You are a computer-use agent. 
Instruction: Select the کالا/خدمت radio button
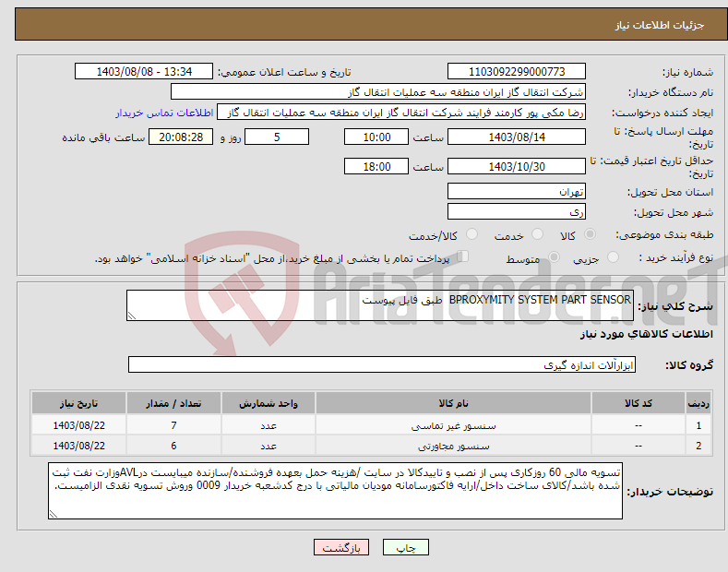click(471, 234)
